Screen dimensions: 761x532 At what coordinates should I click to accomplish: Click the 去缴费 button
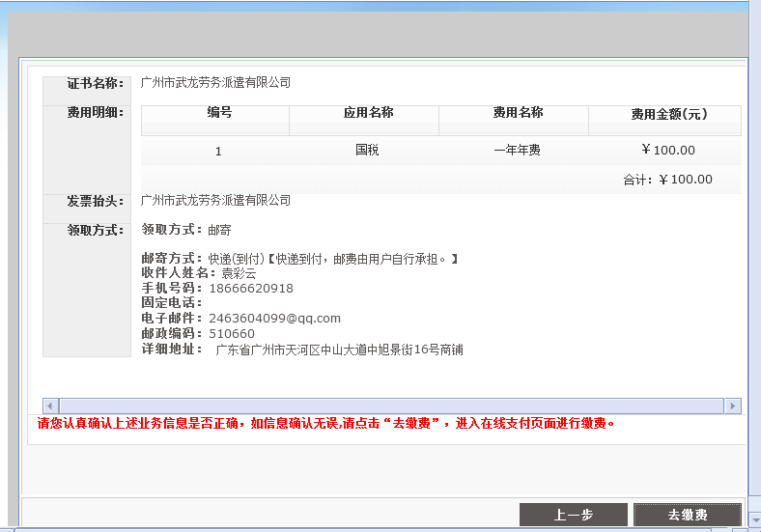click(x=688, y=514)
